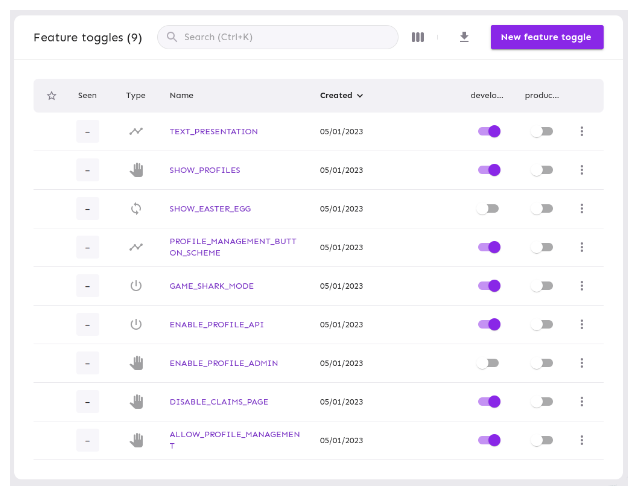
Task: Open the SHOW_EASTER_EGG toggle link
Action: pyautogui.click(x=210, y=209)
